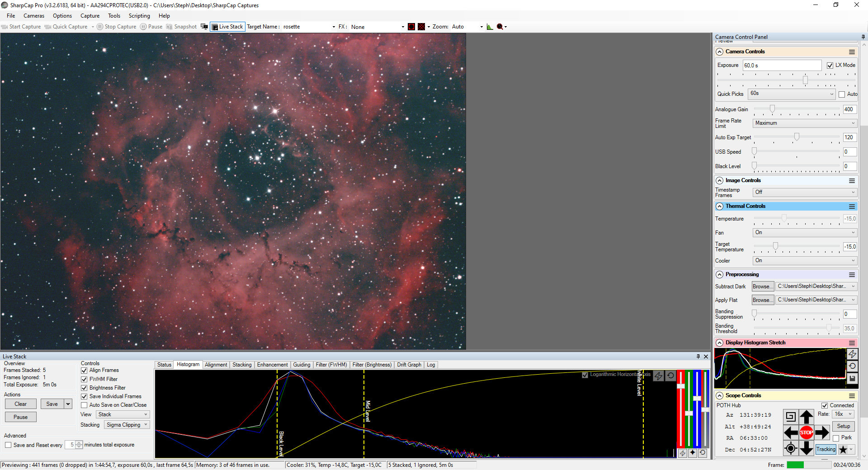Click the save floppy icon in histogram stretch
868x470 pixels.
click(852, 379)
